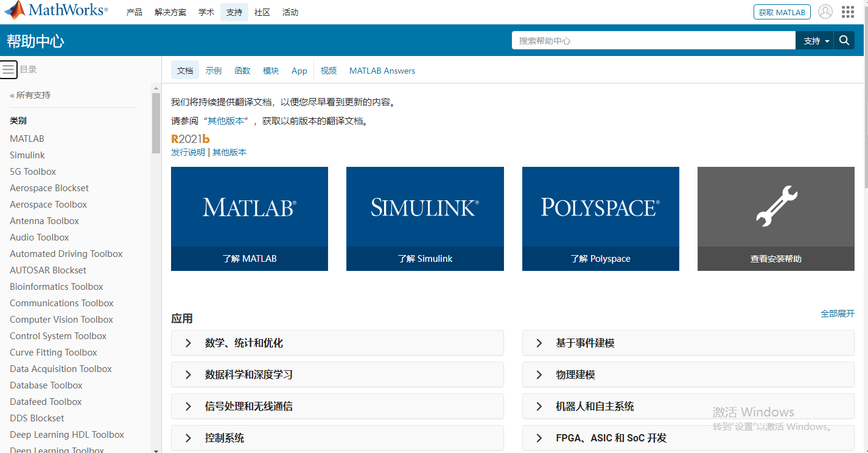Click the sidebar scrollbar down arrow
This screenshot has height=453, width=868.
[156, 450]
